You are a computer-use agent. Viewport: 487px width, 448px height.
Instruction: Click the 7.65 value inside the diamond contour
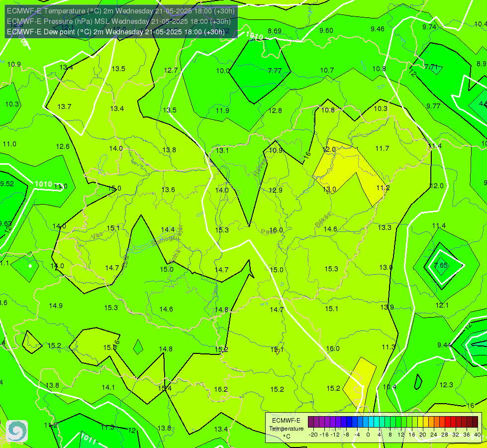[441, 265]
